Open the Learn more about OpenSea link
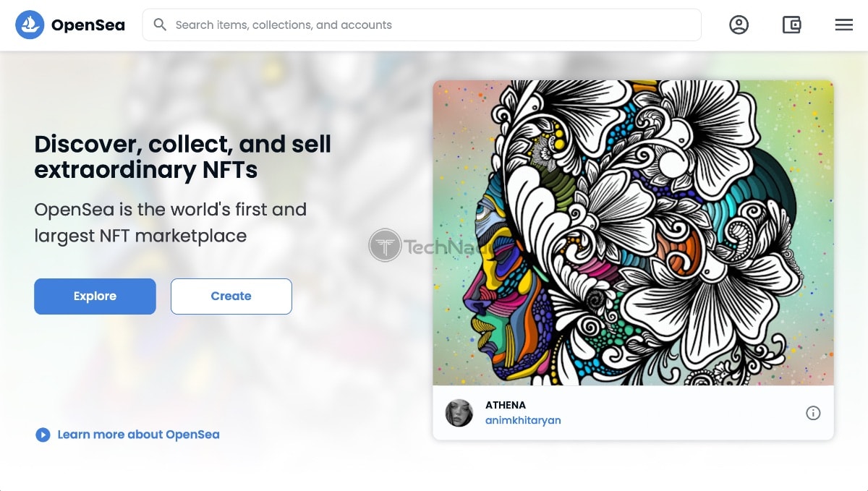868x491 pixels. pos(138,435)
